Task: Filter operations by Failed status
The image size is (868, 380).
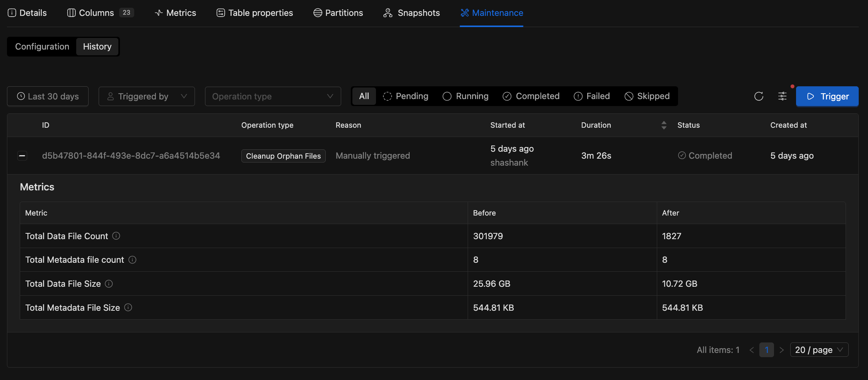Action: point(592,96)
